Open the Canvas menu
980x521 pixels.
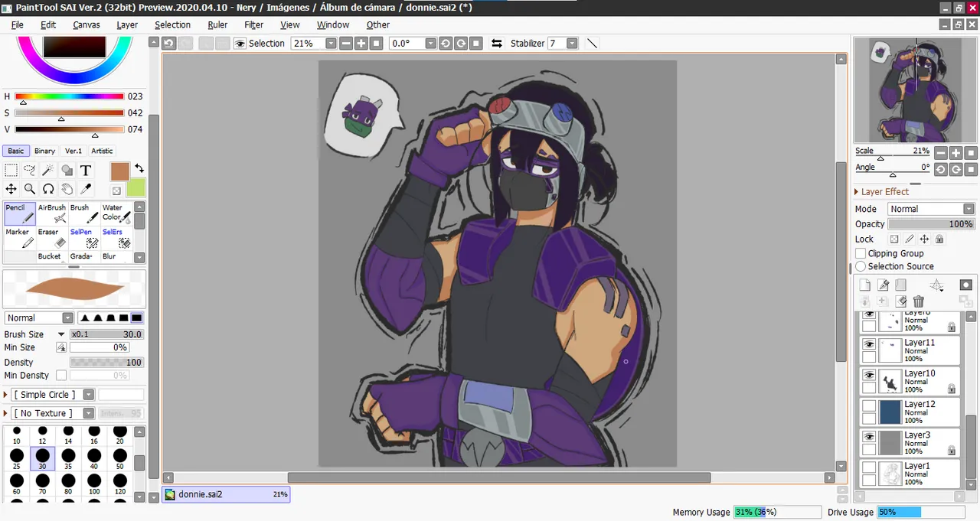(x=87, y=24)
